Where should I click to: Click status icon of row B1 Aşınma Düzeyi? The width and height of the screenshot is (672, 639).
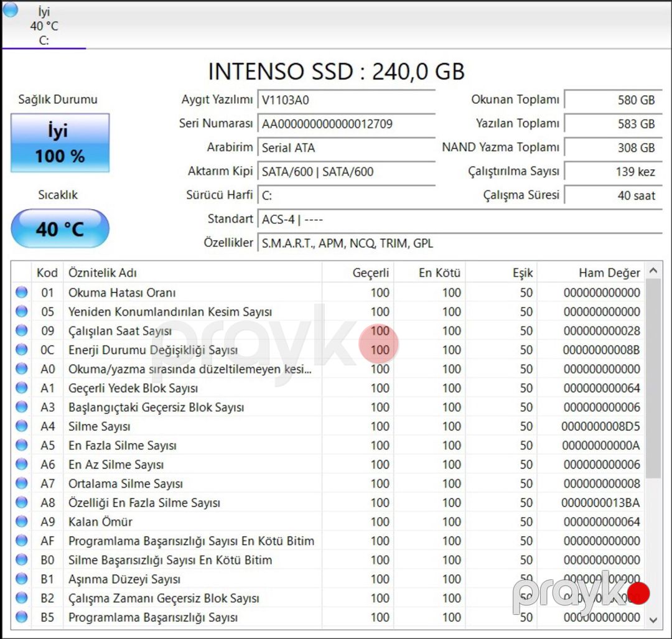[x=21, y=579]
